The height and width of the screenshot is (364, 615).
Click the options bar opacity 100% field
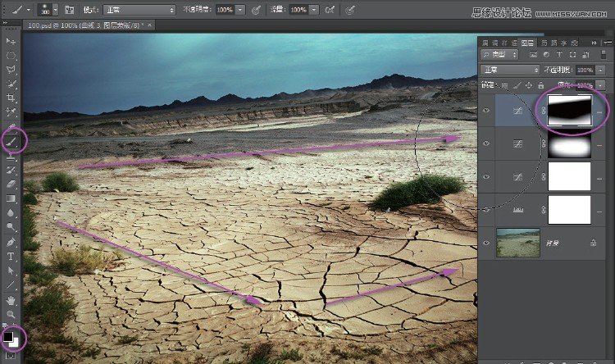225,10
